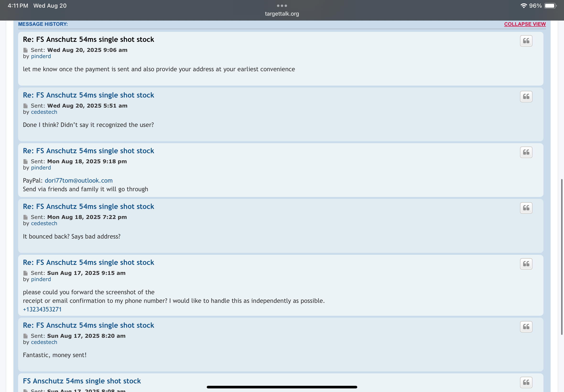Quote the Aug 17 9:15 am message

[526, 264]
